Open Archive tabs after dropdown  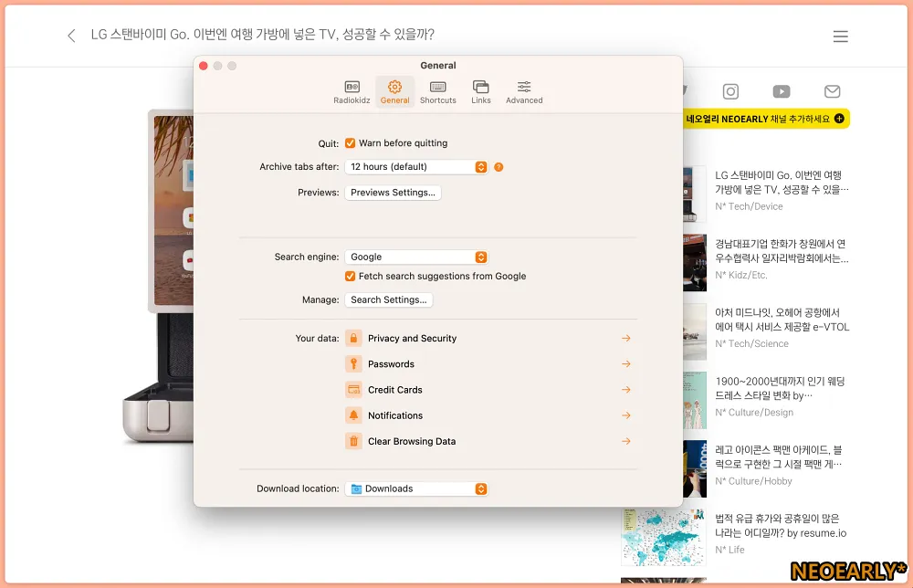[x=415, y=167]
